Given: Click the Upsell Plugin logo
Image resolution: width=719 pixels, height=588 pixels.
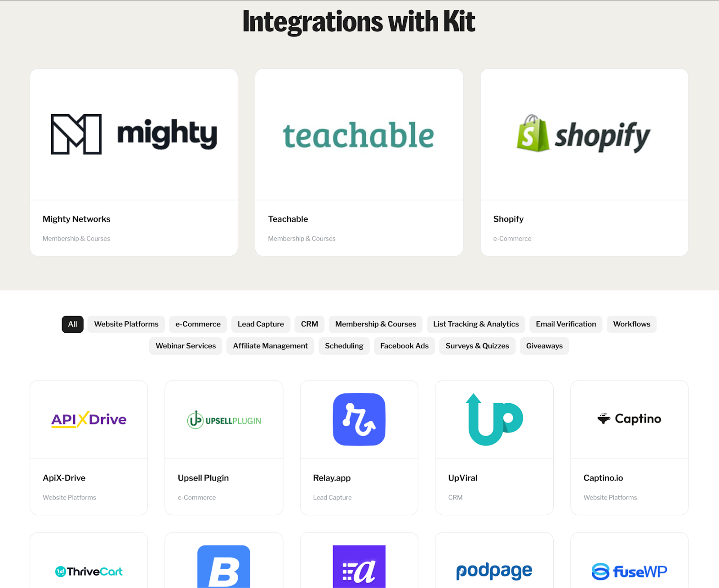Looking at the screenshot, I should (x=224, y=420).
